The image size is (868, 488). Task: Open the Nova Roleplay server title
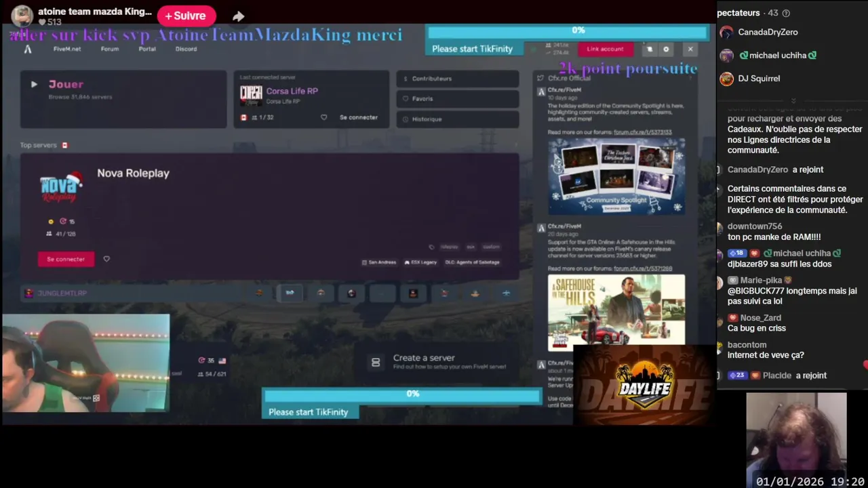(x=133, y=174)
